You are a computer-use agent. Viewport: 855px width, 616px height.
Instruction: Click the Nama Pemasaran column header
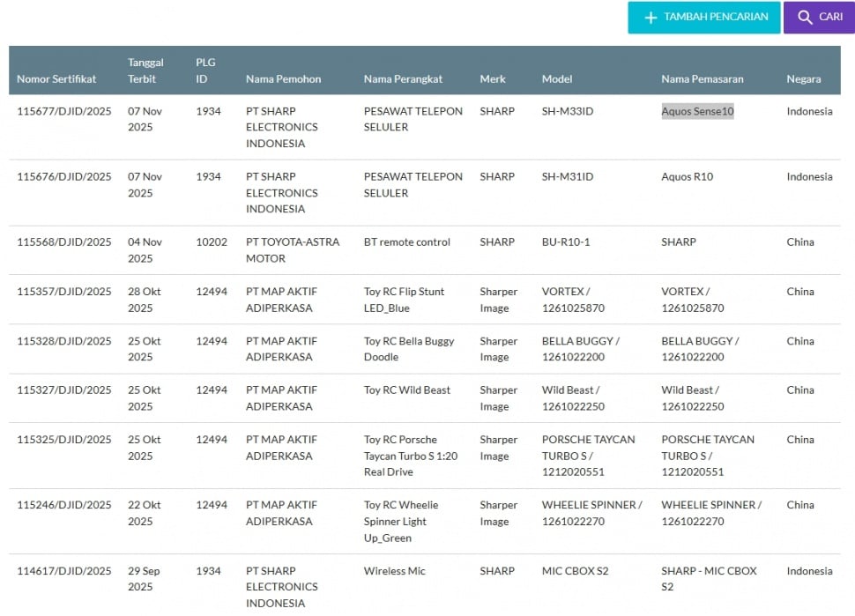702,79
